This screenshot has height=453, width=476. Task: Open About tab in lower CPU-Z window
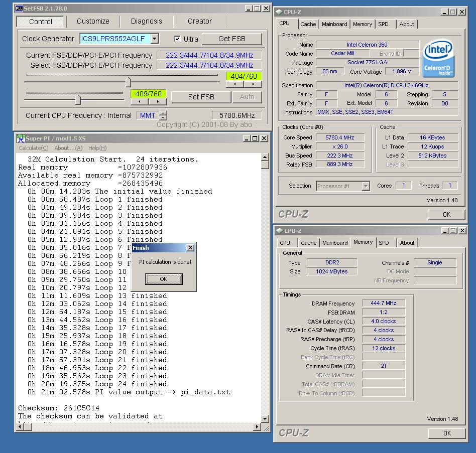pos(407,243)
